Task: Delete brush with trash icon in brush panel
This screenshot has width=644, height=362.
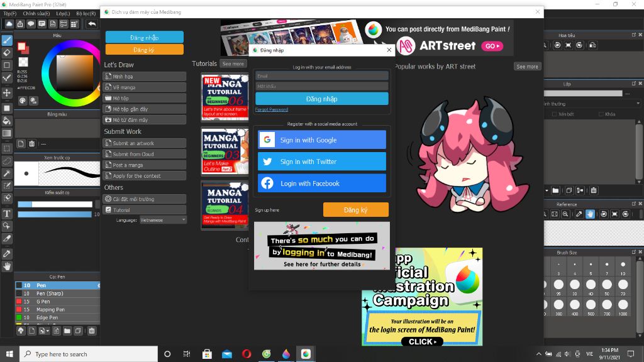Action: click(x=92, y=331)
